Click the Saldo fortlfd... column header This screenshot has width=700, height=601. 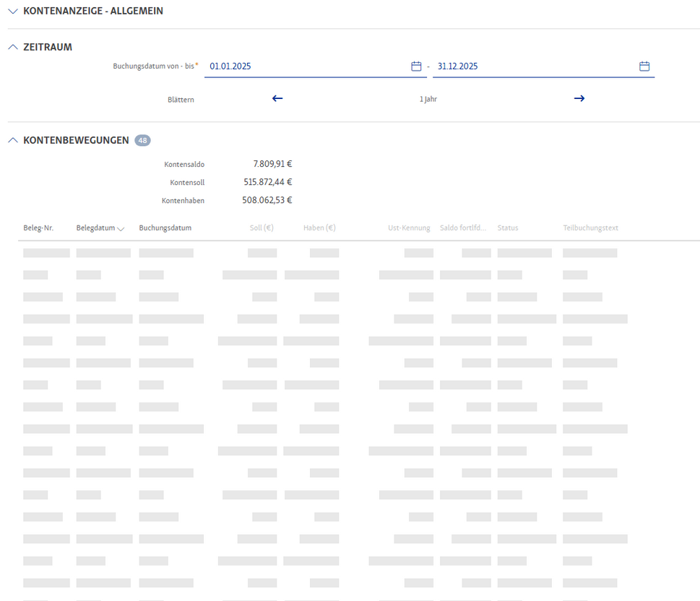[464, 228]
